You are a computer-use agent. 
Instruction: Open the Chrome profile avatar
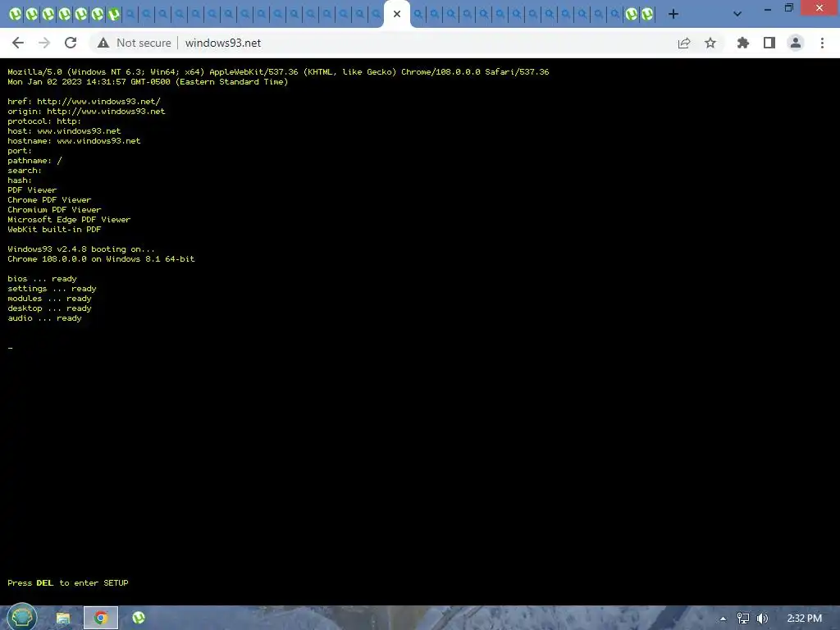pos(796,43)
